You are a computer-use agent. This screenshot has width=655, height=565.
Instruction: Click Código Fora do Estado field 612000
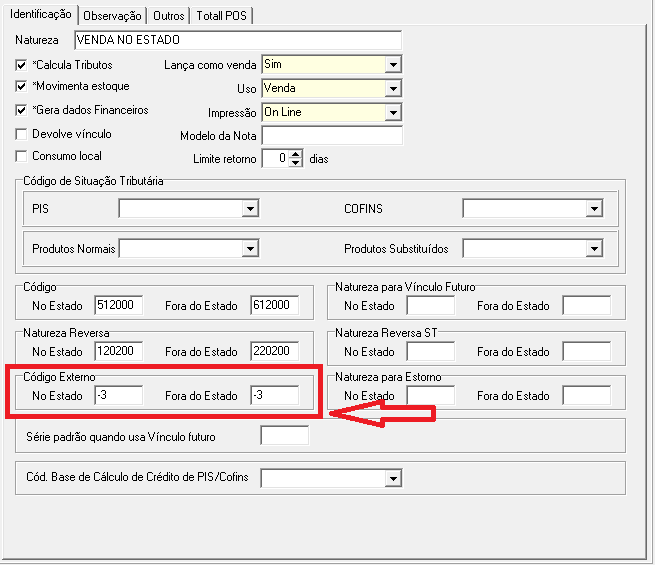[275, 305]
